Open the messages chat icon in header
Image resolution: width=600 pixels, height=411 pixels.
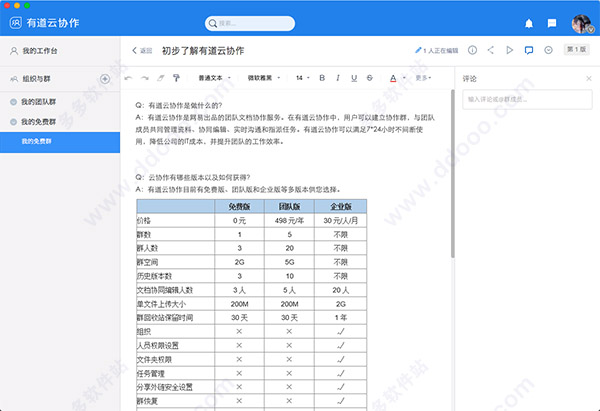tap(552, 24)
